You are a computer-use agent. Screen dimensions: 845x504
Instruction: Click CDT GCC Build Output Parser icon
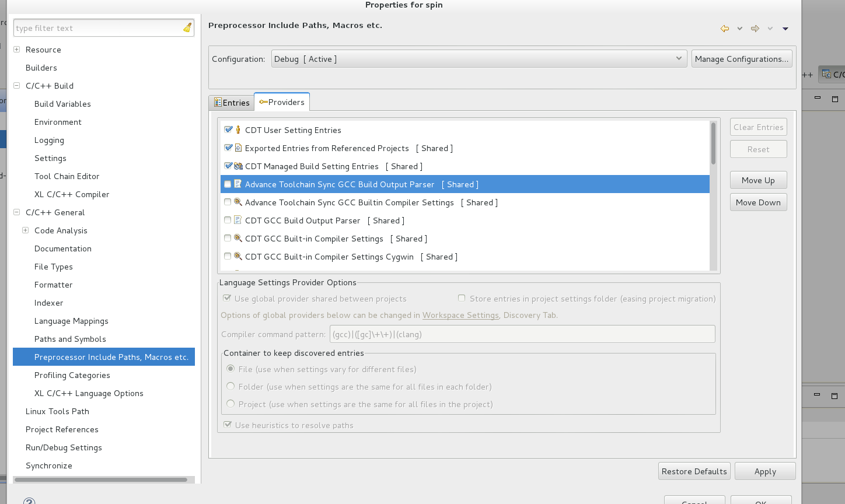point(238,220)
